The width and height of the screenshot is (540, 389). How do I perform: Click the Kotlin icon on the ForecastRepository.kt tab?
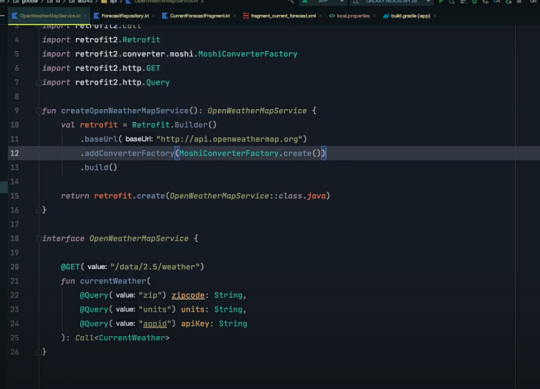click(96, 16)
